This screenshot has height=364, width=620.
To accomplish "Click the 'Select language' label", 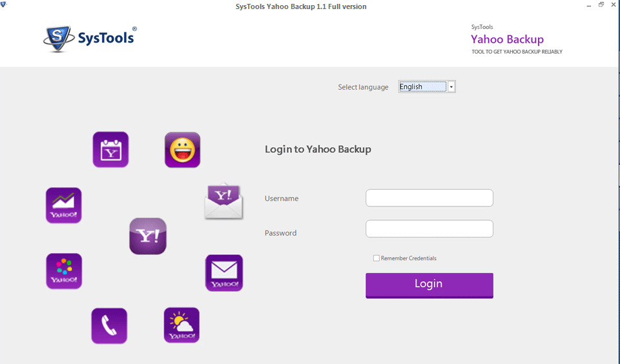I will (x=363, y=87).
